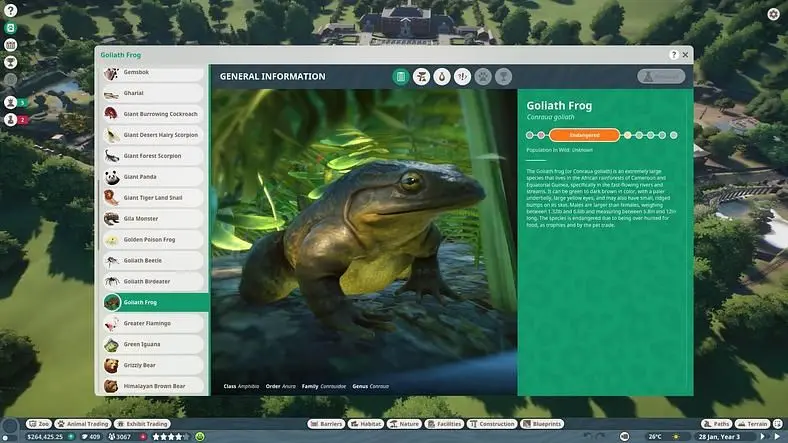Open the social info tab icon
Image resolution: width=788 pixels, height=443 pixels.
click(x=462, y=77)
